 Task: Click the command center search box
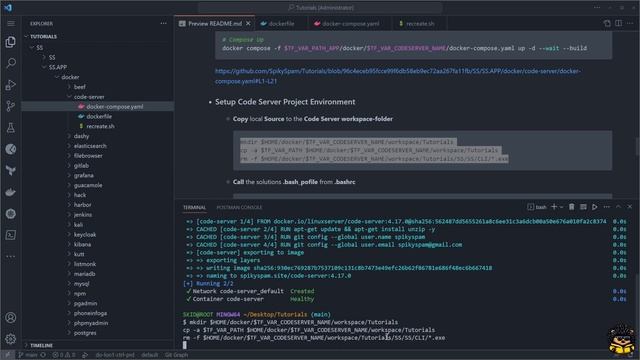[320, 7]
